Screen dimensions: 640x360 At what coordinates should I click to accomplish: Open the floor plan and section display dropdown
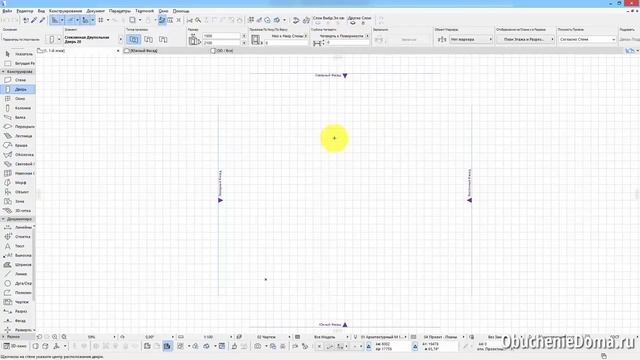pyautogui.click(x=525, y=39)
